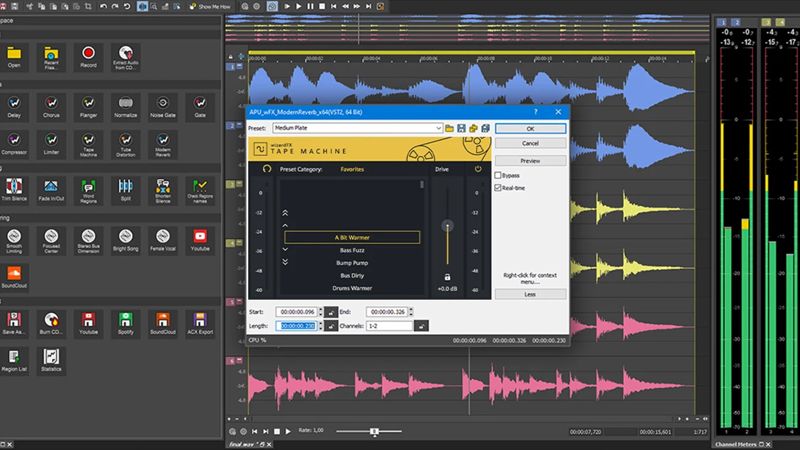Adjust the Drive slider knob
The width and height of the screenshot is (800, 450).
[447, 226]
